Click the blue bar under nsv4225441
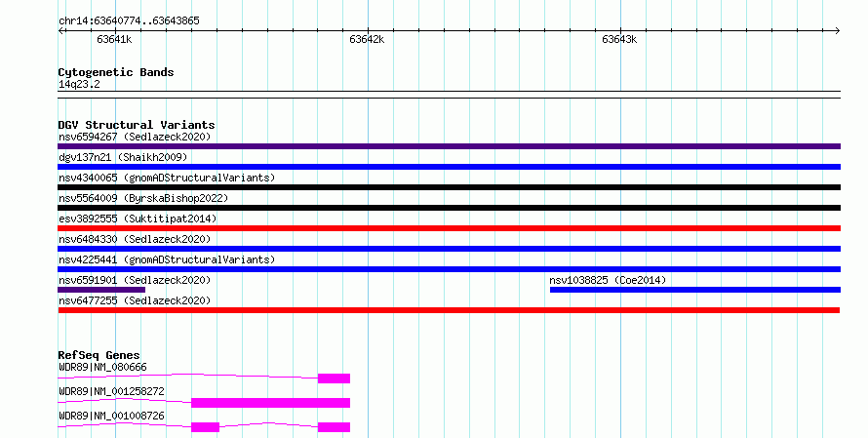Viewport: 868px width, 438px height. pos(449,269)
